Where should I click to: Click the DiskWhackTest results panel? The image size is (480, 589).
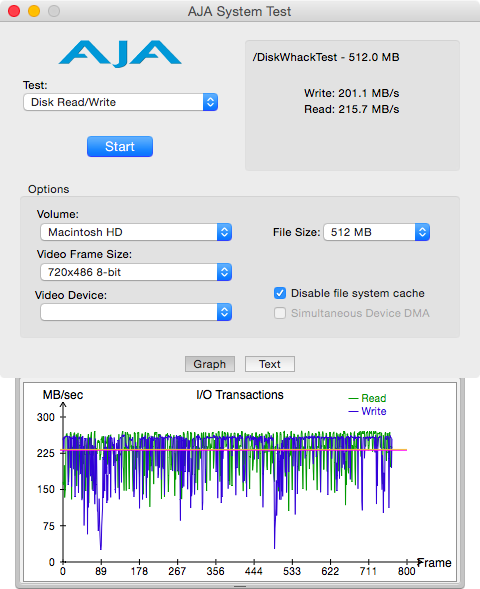tap(352, 106)
